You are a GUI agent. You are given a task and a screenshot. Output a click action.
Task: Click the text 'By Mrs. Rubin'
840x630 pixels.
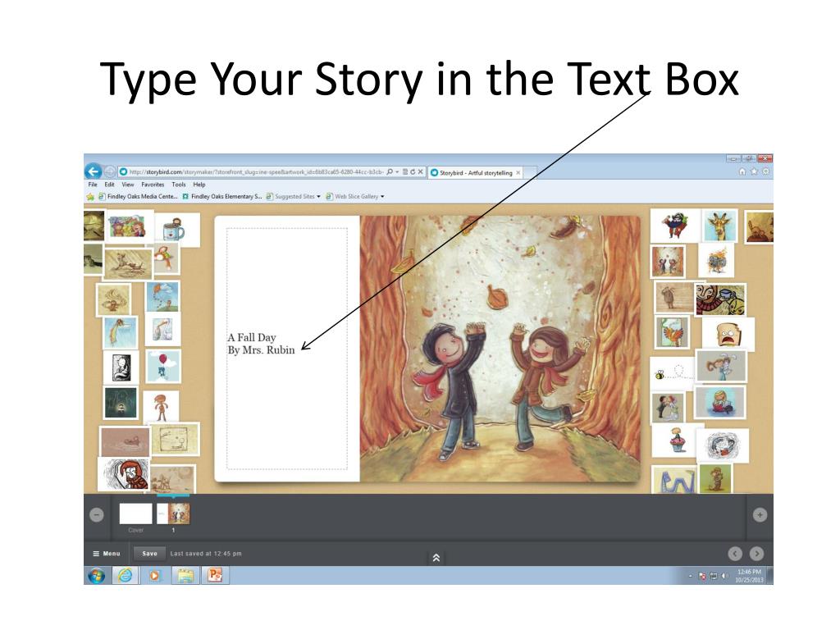coord(261,349)
